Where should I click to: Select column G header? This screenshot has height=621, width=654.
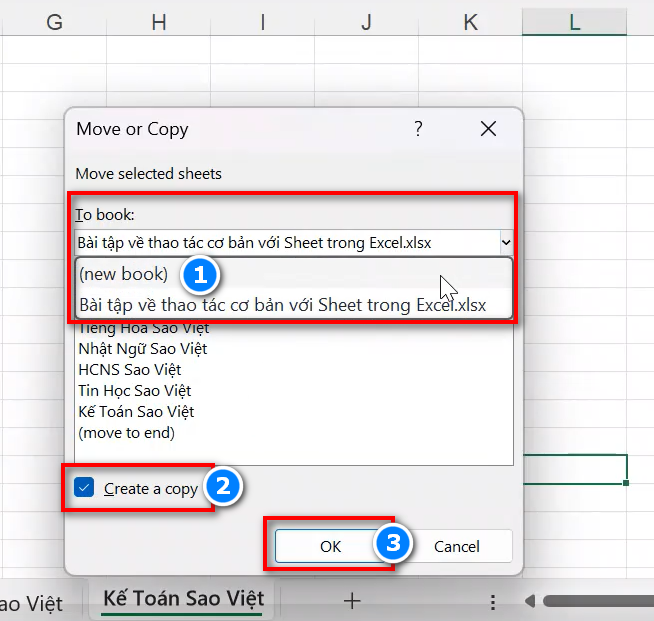coord(55,21)
